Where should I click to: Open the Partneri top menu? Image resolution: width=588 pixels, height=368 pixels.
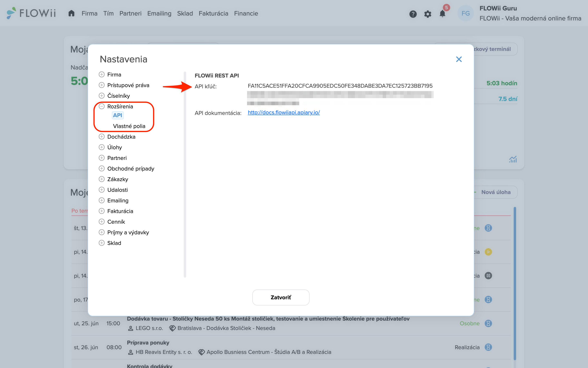130,13
